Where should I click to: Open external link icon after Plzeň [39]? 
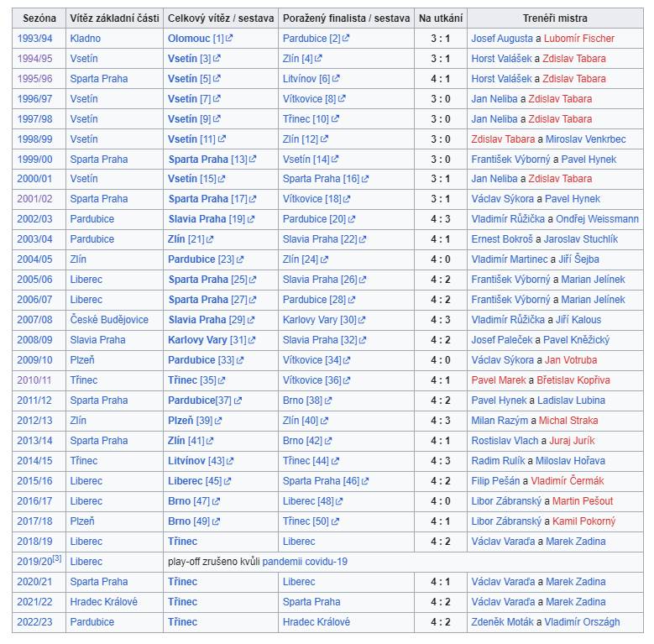pos(217,421)
